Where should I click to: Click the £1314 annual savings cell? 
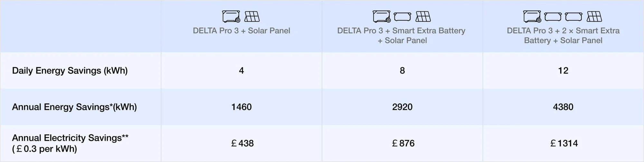pyautogui.click(x=564, y=143)
